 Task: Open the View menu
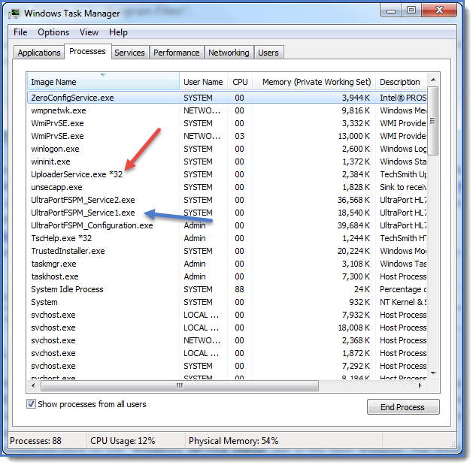tap(89, 32)
